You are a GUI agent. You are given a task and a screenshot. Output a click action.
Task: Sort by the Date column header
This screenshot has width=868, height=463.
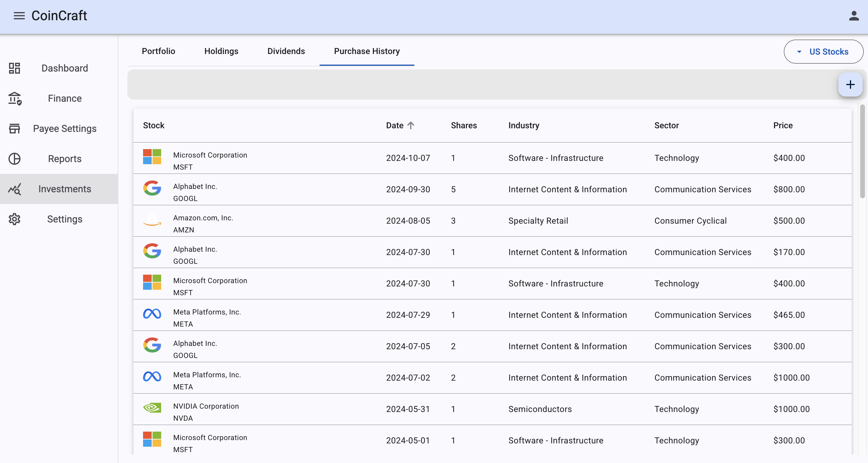pos(394,125)
